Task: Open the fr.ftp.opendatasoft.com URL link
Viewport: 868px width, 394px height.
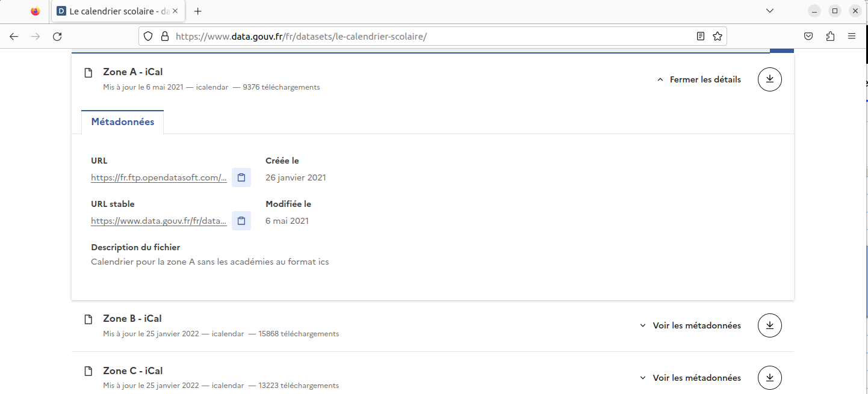Action: tap(158, 177)
